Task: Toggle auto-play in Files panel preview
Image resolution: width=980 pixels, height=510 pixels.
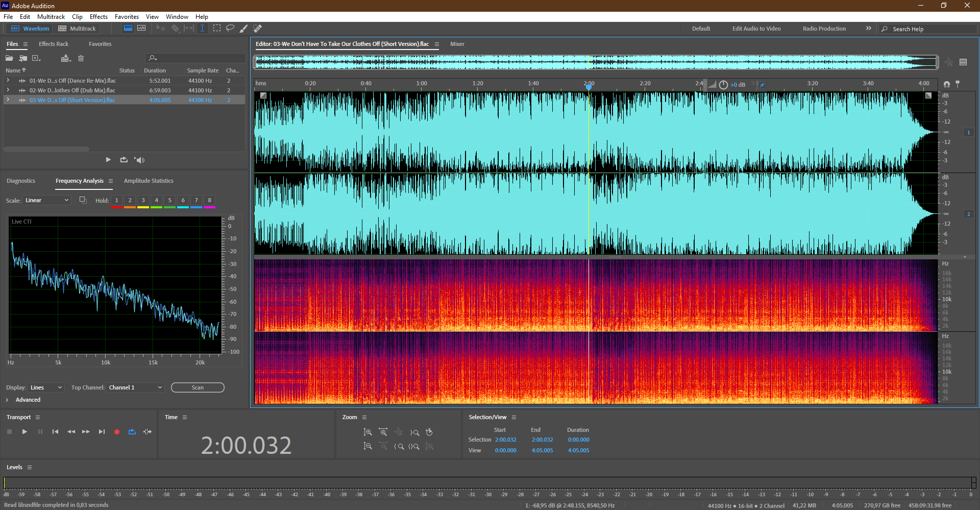Action: (139, 160)
